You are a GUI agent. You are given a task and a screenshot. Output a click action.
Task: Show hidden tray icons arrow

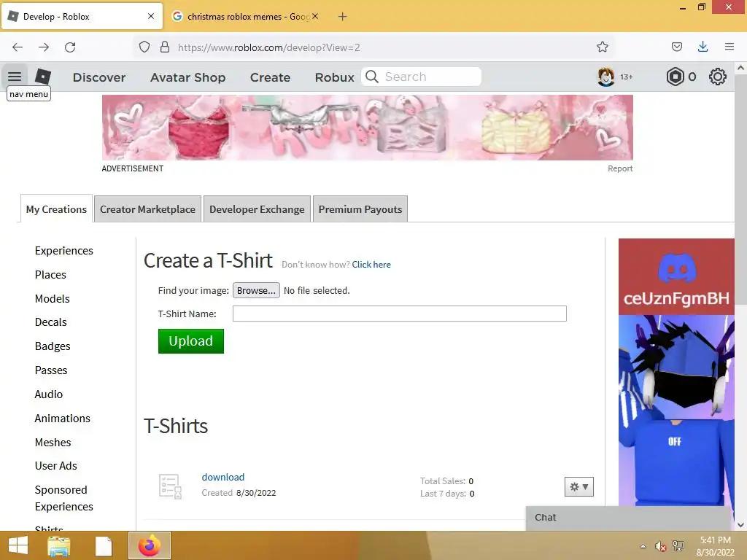(643, 546)
